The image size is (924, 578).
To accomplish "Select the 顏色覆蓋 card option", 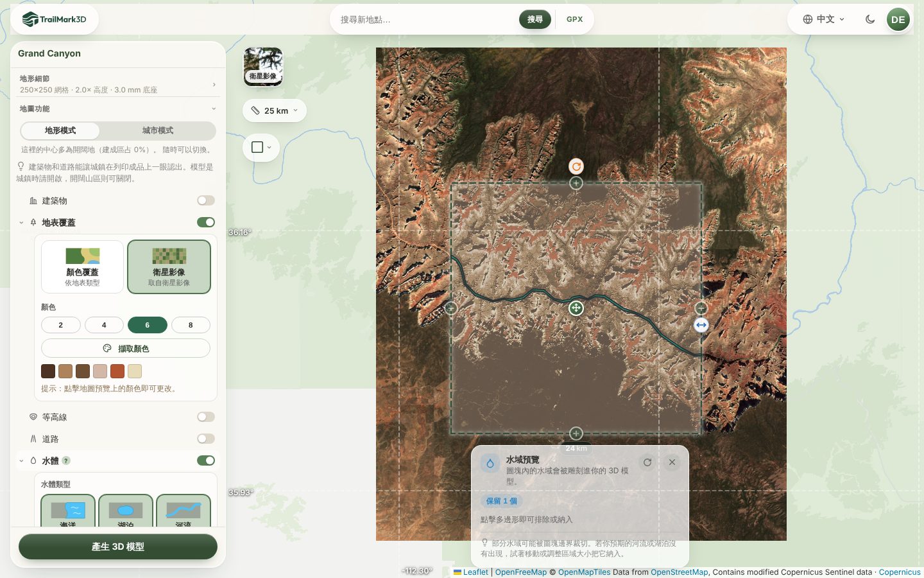I will [82, 267].
